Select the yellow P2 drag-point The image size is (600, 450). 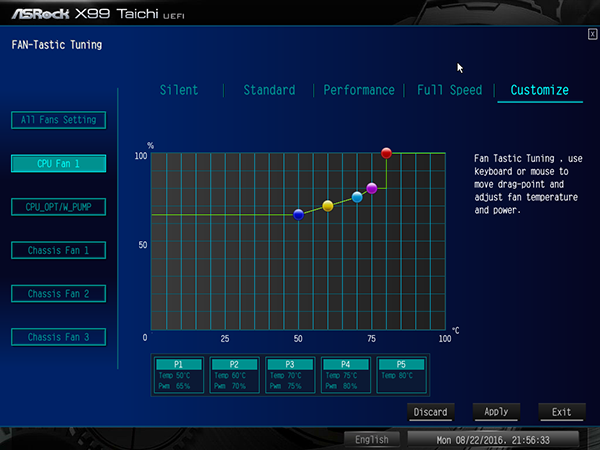click(x=328, y=206)
